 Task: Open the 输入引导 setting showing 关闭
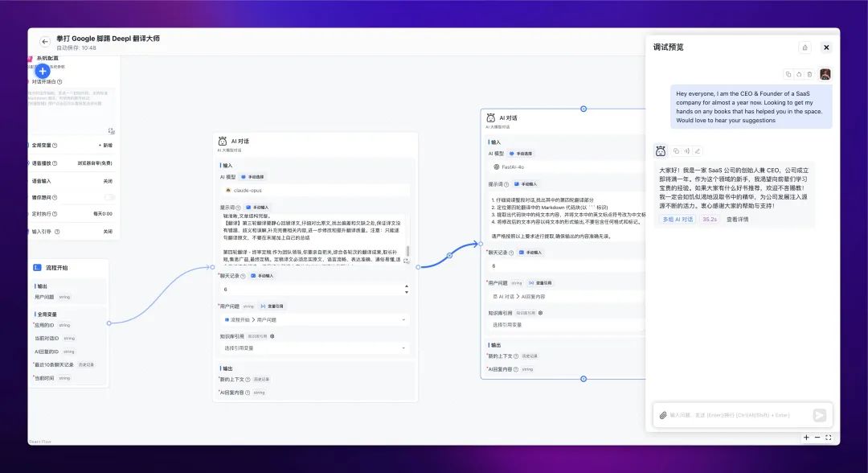pos(108,232)
